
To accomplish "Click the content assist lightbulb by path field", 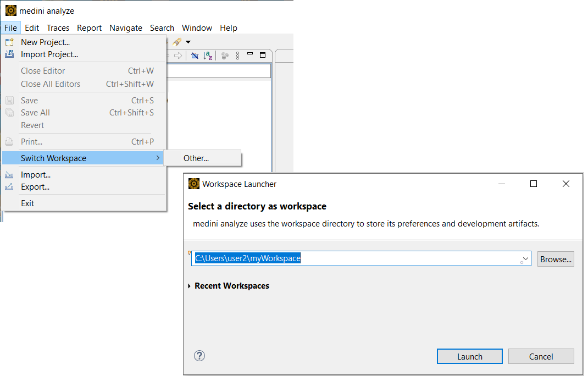I will 190,253.
